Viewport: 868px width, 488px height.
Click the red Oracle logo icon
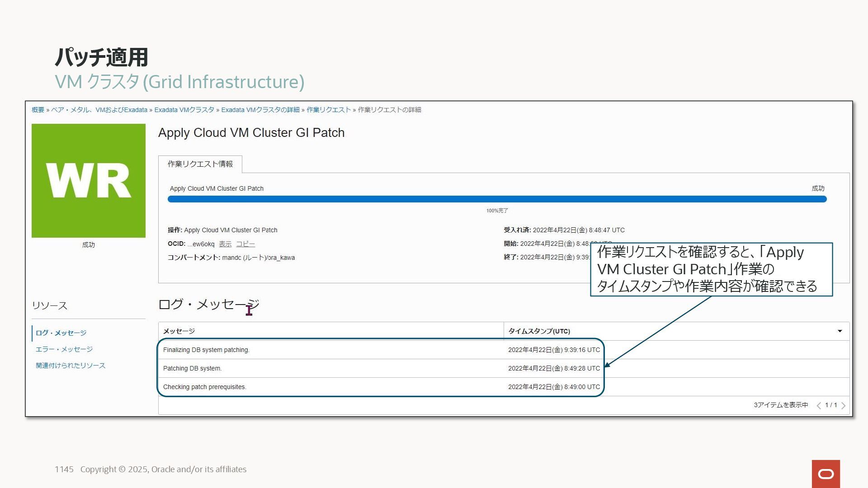point(826,474)
